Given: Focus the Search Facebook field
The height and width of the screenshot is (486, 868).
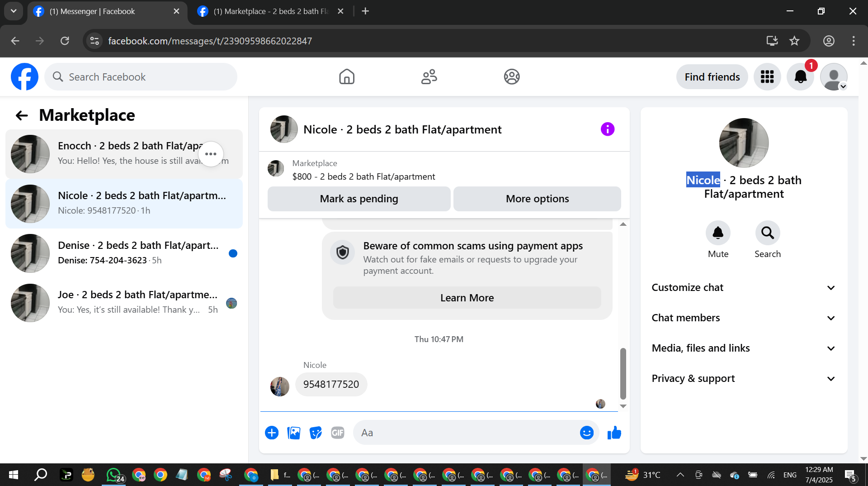Looking at the screenshot, I should [x=141, y=77].
